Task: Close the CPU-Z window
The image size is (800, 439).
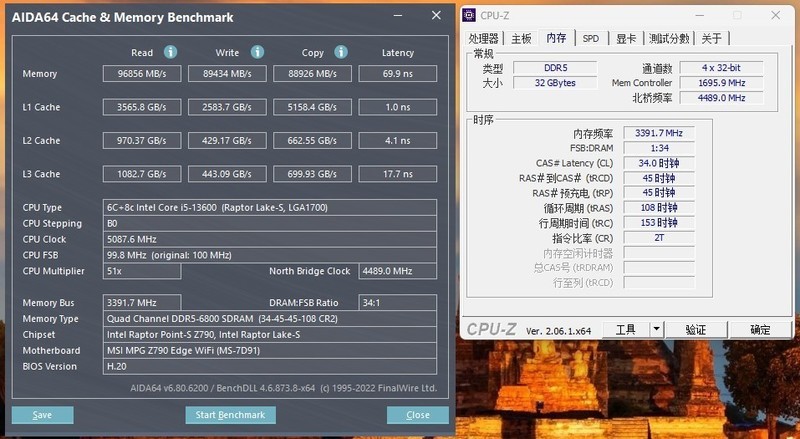Action: click(776, 15)
